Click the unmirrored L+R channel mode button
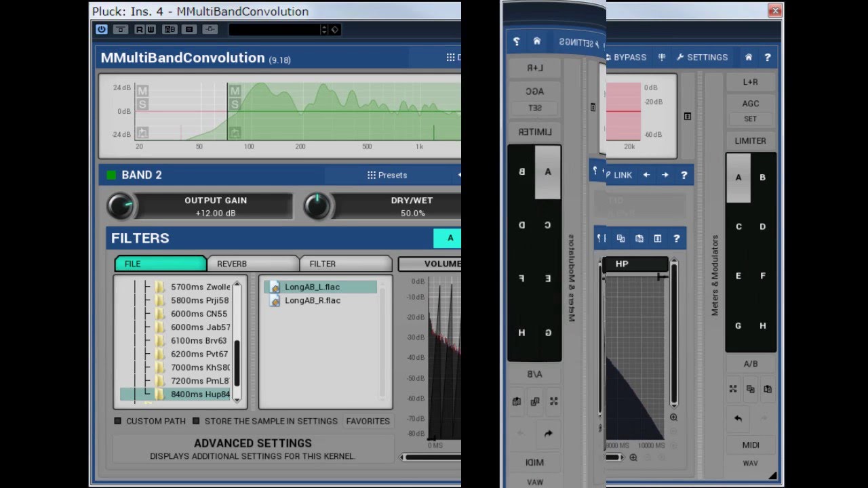Viewport: 868px width, 488px height. [x=751, y=82]
